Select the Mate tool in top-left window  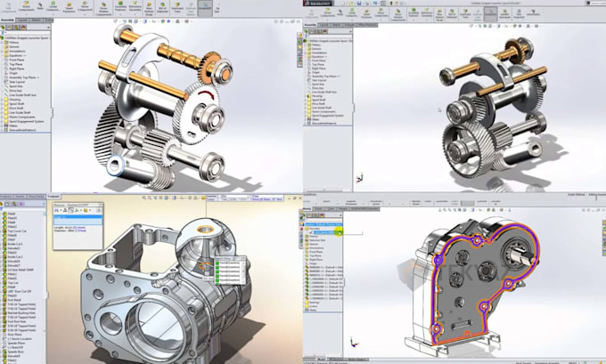point(40,6)
